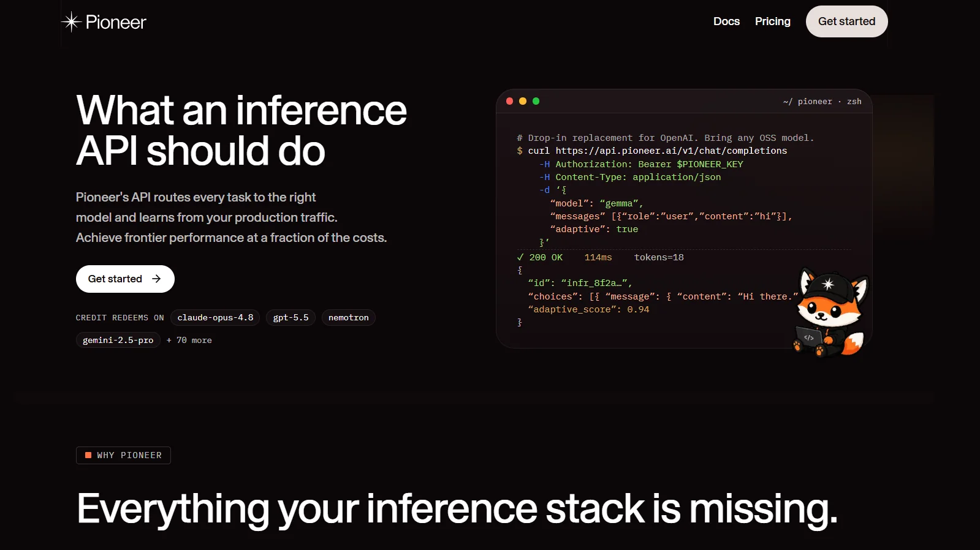Select the nemotron model chip
The height and width of the screenshot is (550, 980).
(348, 317)
